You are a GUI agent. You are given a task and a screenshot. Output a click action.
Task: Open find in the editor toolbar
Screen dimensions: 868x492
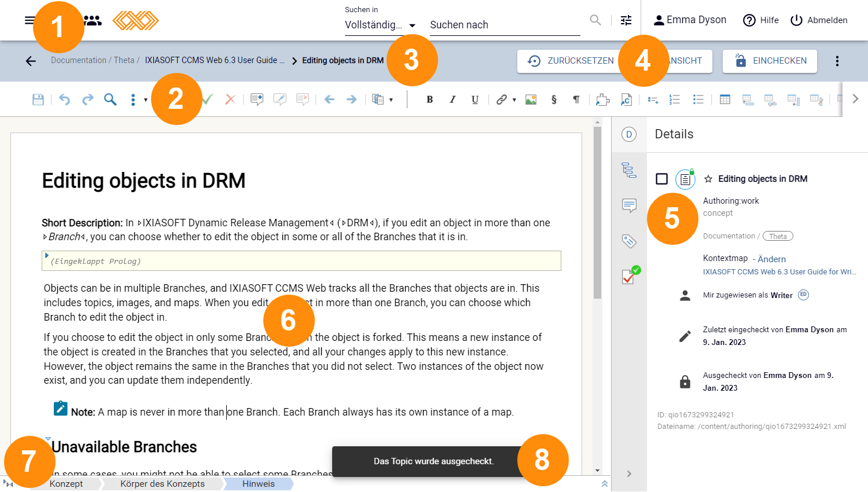[x=110, y=100]
